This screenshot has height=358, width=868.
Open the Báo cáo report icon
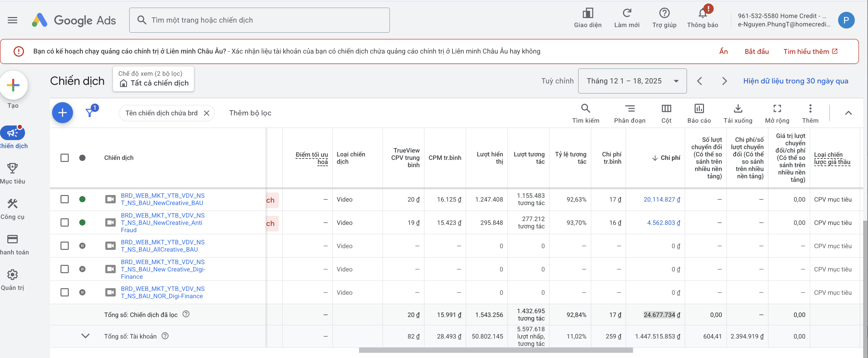click(x=699, y=109)
